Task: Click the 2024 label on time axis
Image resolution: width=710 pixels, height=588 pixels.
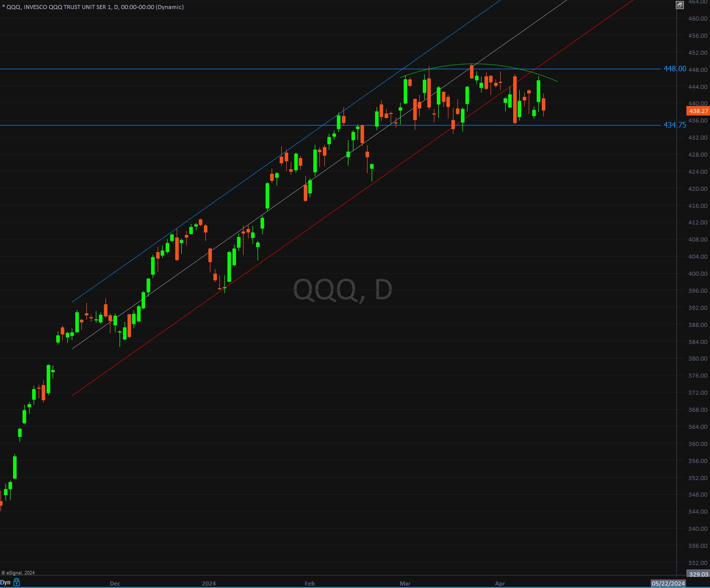Action: pyautogui.click(x=209, y=583)
